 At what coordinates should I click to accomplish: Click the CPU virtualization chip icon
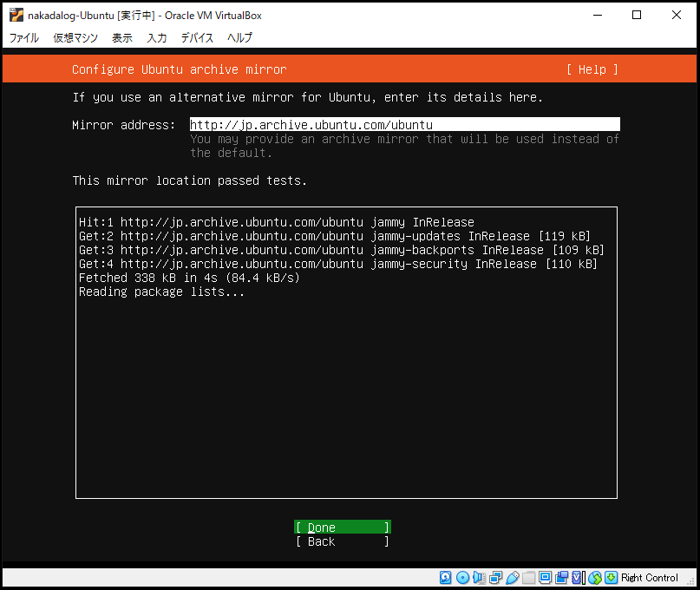tap(578, 578)
